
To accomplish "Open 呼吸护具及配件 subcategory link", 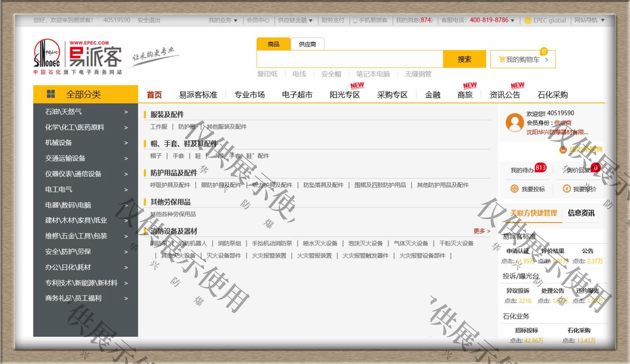I will click(170, 185).
